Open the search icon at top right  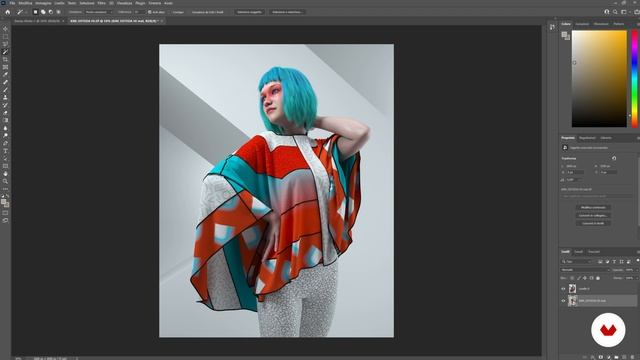tap(615, 12)
